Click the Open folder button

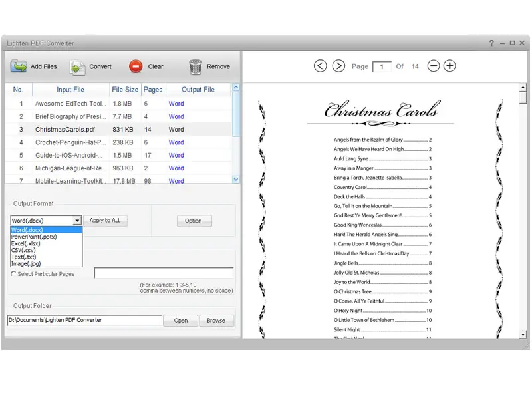pyautogui.click(x=180, y=321)
